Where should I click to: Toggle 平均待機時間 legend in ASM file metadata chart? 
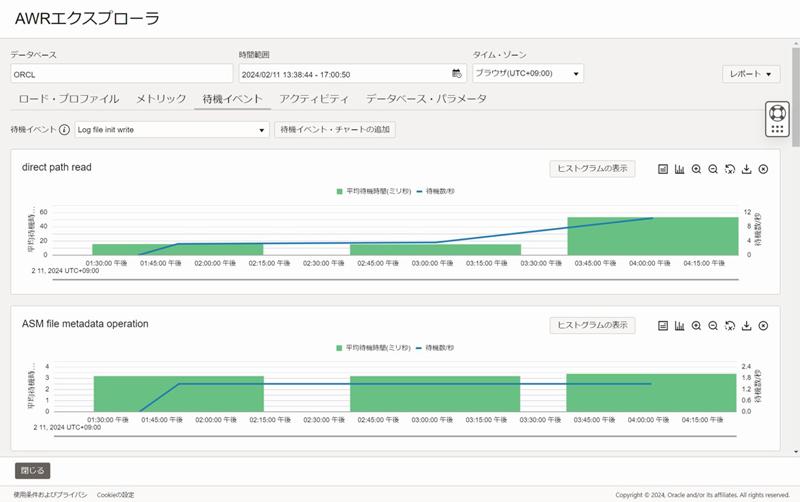coord(373,348)
